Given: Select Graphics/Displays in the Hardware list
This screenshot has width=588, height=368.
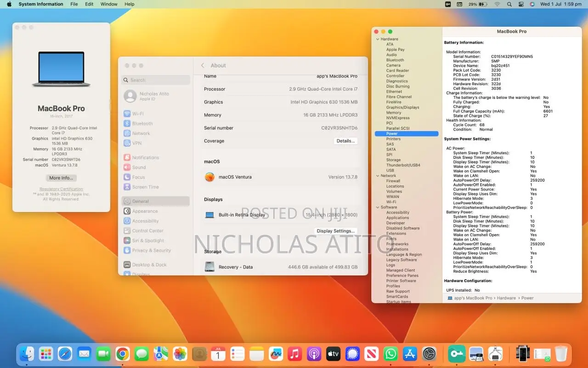Looking at the screenshot, I should coord(402,108).
